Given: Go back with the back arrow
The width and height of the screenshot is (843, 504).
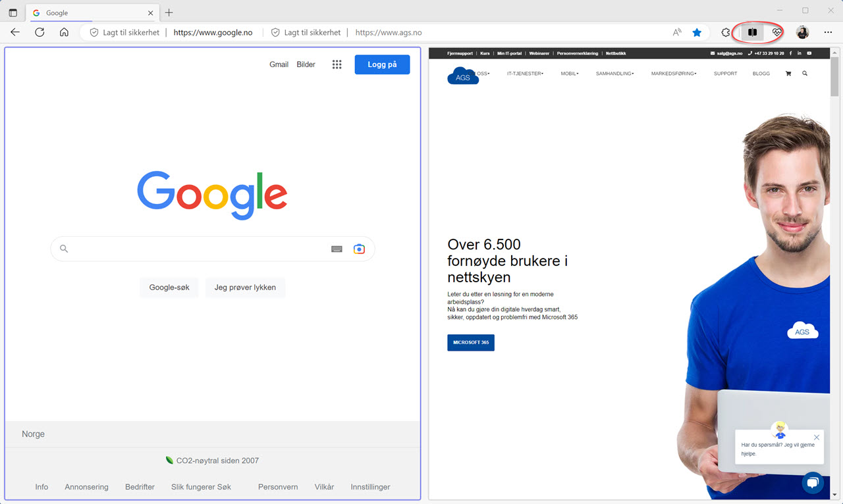Looking at the screenshot, I should point(15,32).
